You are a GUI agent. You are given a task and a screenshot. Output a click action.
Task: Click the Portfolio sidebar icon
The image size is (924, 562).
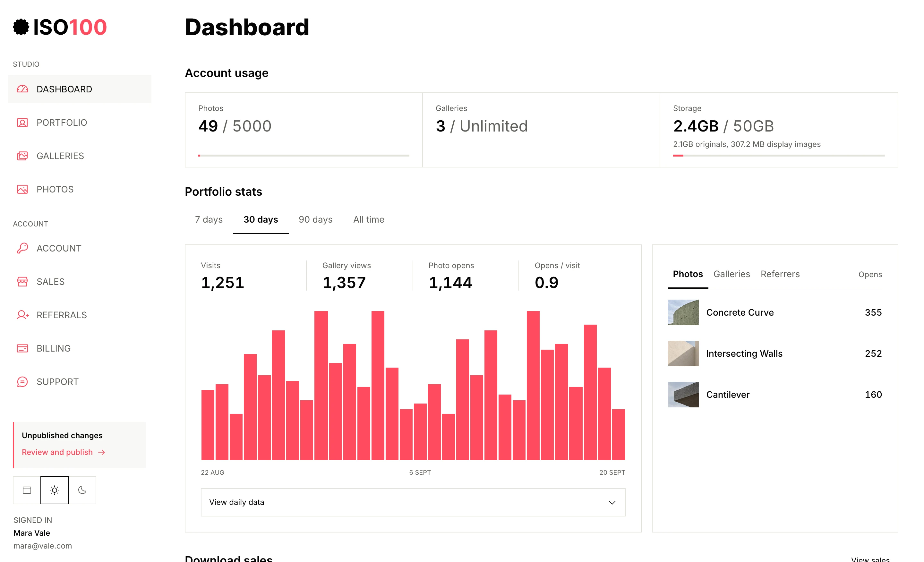pos(22,123)
